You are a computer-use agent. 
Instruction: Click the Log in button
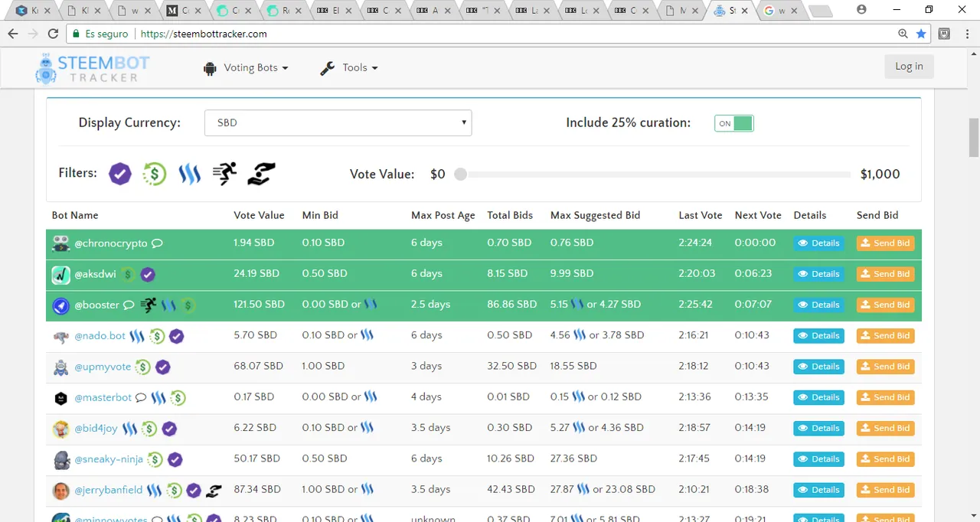click(x=909, y=67)
